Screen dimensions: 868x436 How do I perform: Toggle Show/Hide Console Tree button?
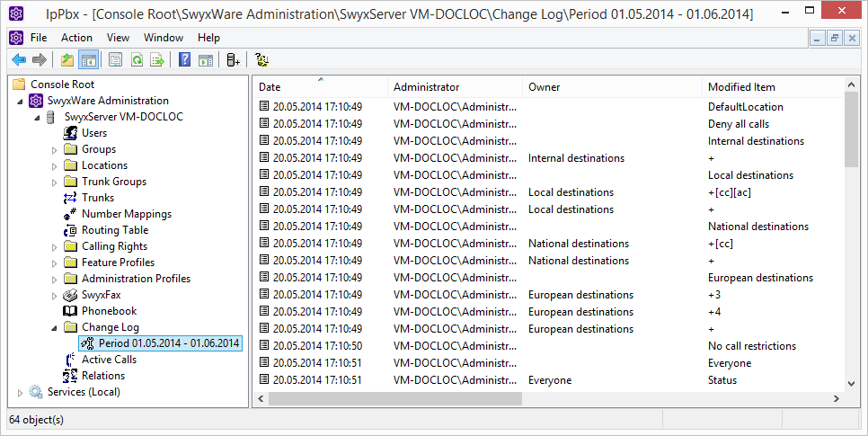88,60
